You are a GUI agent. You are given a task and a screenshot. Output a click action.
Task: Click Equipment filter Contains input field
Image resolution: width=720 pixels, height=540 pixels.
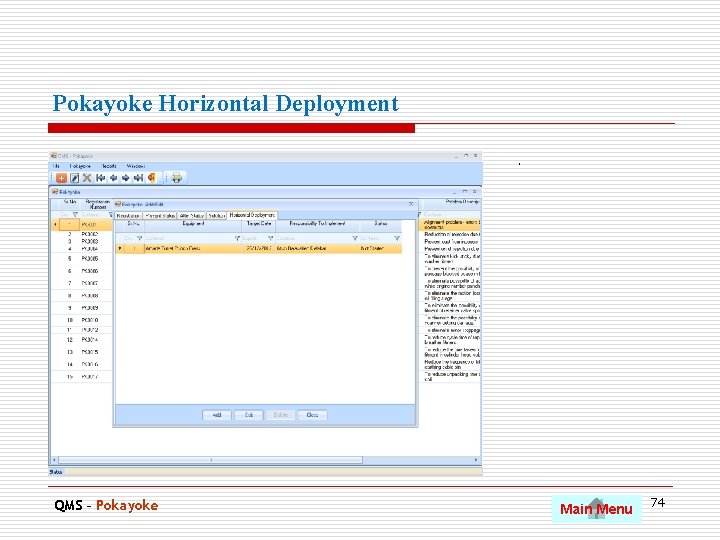point(189,238)
